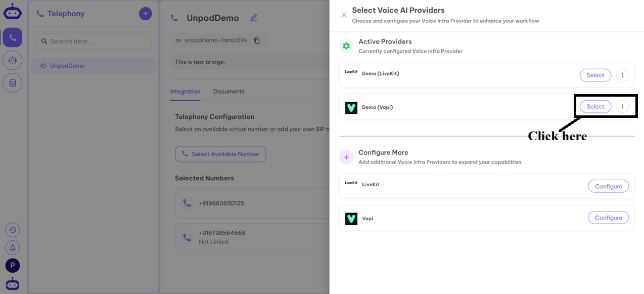Image resolution: width=644 pixels, height=294 pixels.
Task: Close the Select Voice AI Providers panel
Action: pos(344,15)
